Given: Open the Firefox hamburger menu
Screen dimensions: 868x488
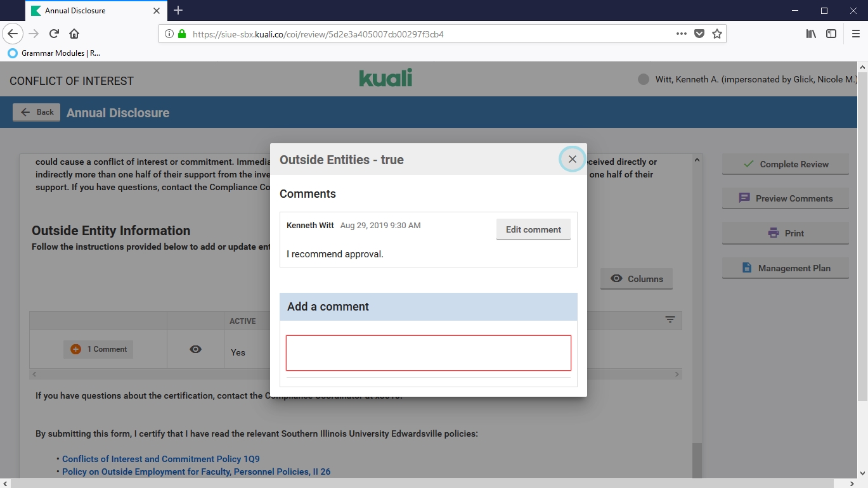Looking at the screenshot, I should point(855,34).
